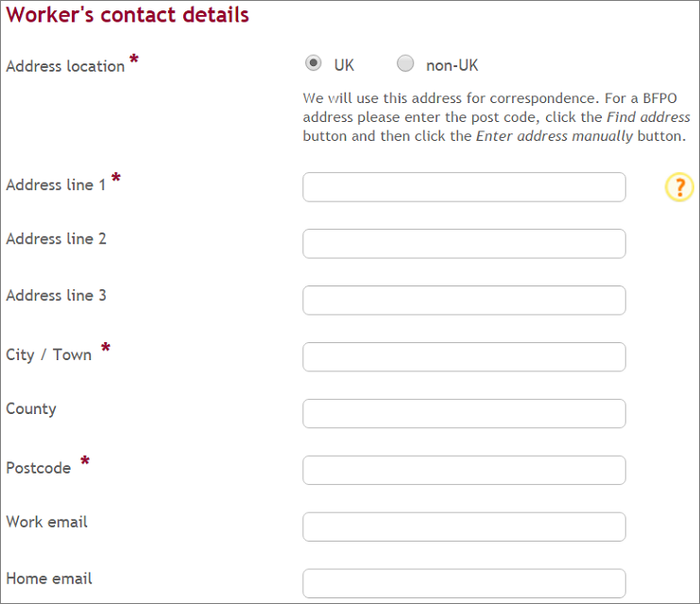
Task: Focus the Work email input
Action: pos(464,526)
